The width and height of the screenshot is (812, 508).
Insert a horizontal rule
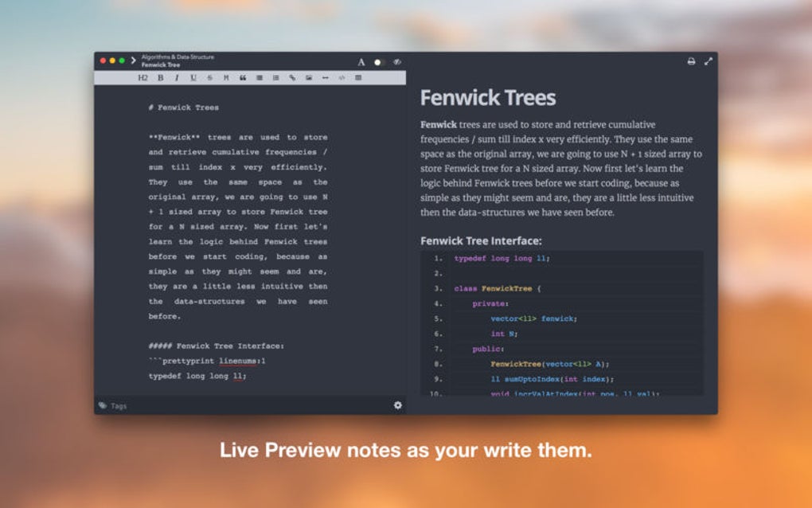[327, 77]
